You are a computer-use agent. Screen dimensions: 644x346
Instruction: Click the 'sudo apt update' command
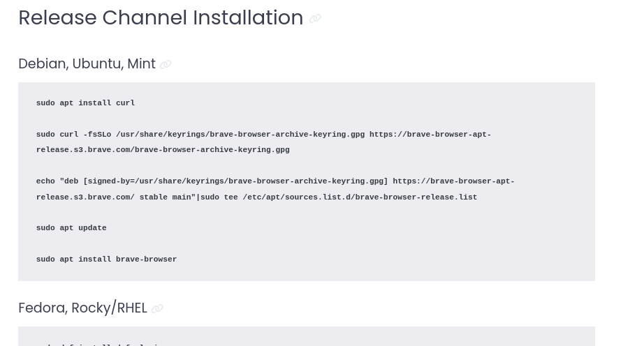pos(71,228)
